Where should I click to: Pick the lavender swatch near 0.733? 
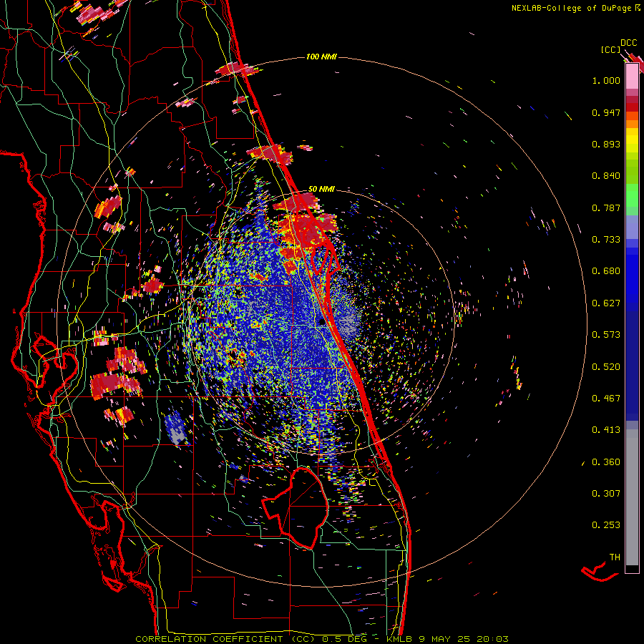[632, 228]
